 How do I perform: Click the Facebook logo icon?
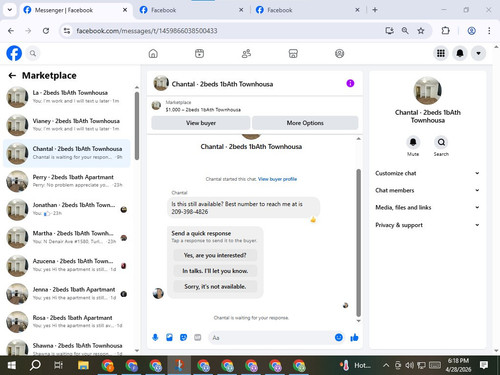click(14, 53)
